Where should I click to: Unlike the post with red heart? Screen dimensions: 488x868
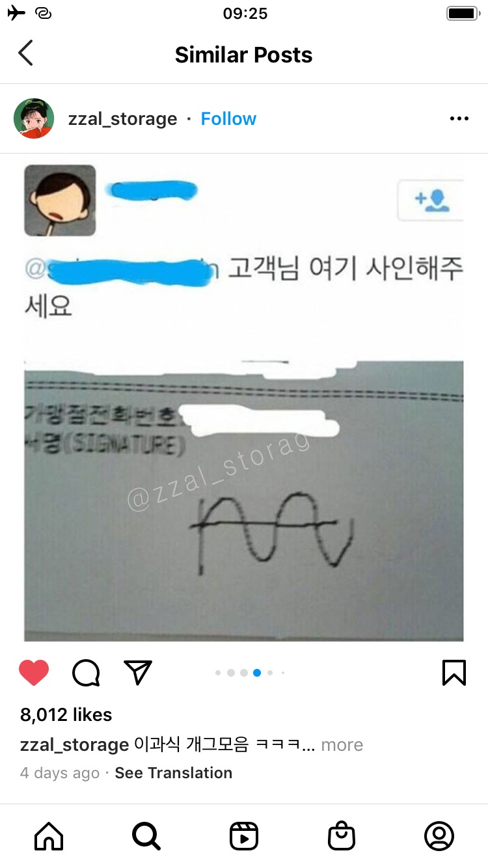click(x=34, y=673)
